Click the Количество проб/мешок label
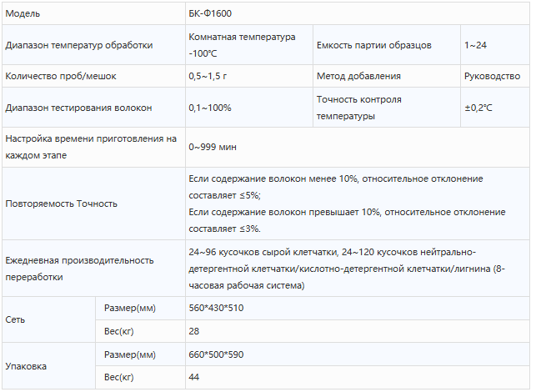536x392 pixels. click(61, 76)
